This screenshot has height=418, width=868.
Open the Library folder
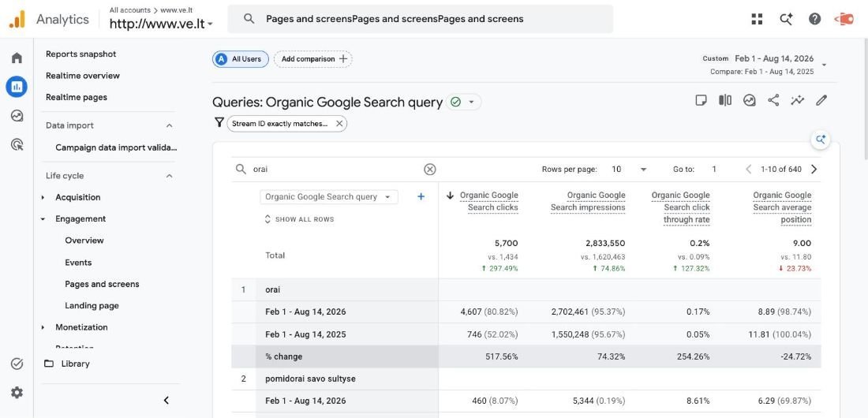(67, 364)
